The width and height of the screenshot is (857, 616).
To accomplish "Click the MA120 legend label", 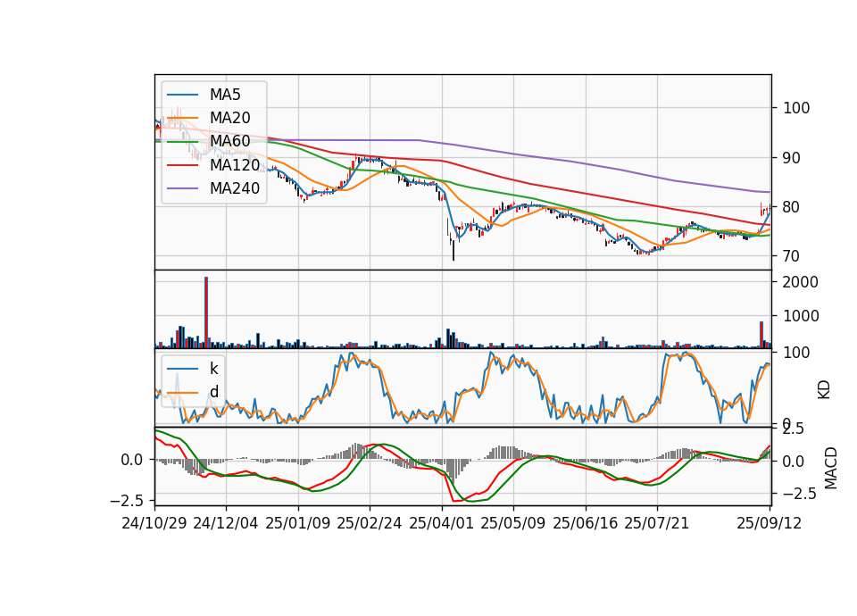I will [x=235, y=164].
